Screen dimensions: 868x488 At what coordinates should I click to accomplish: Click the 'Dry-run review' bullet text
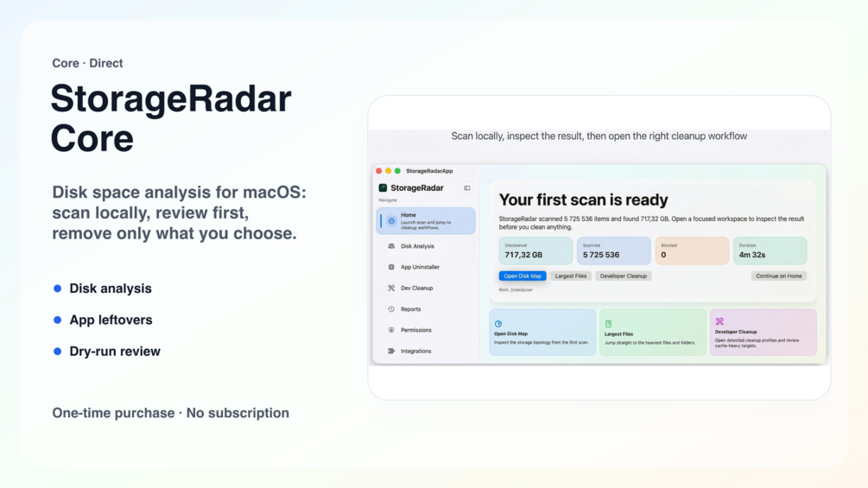(115, 352)
